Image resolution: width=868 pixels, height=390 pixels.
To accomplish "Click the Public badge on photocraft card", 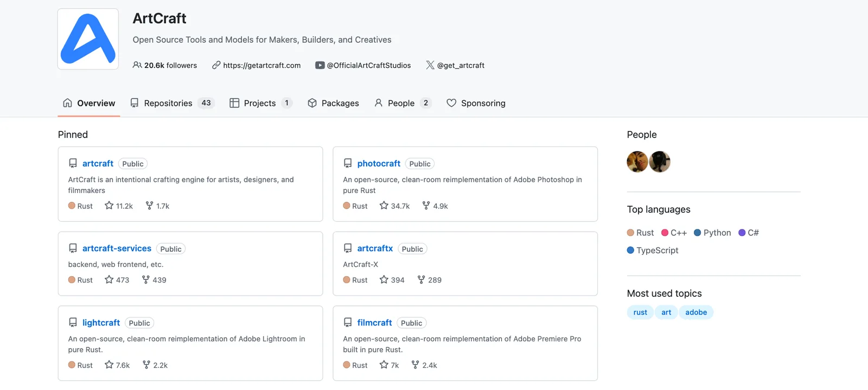I will click(420, 164).
